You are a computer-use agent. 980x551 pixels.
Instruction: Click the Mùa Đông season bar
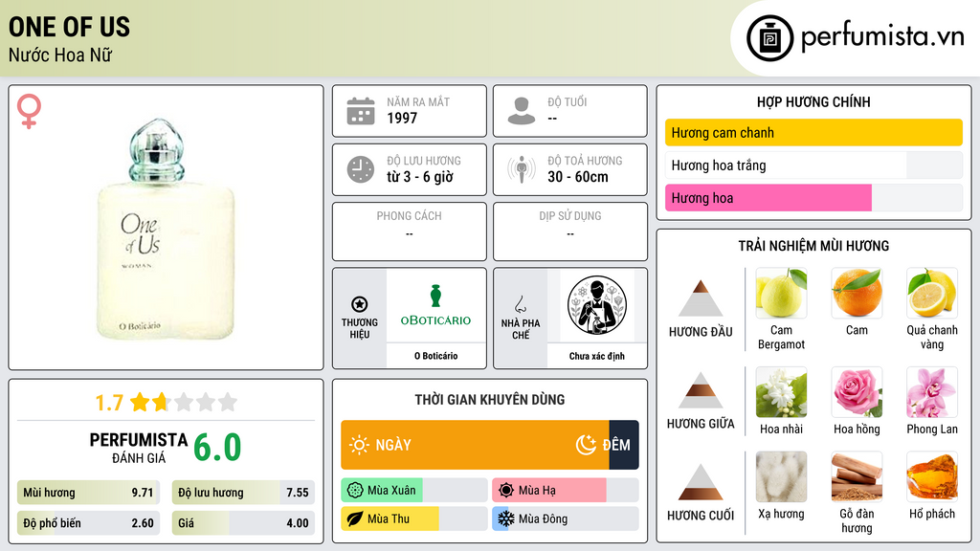[x=566, y=518]
